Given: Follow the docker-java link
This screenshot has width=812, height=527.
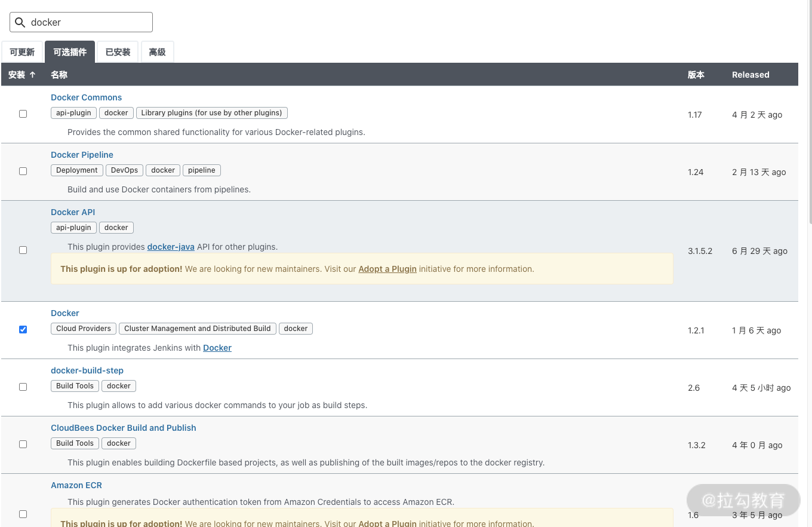Looking at the screenshot, I should tap(171, 247).
